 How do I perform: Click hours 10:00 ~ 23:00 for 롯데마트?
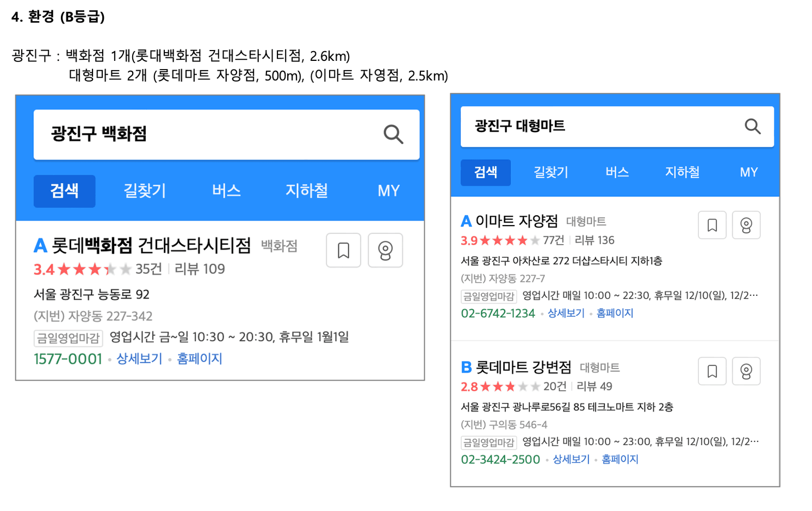(x=617, y=442)
